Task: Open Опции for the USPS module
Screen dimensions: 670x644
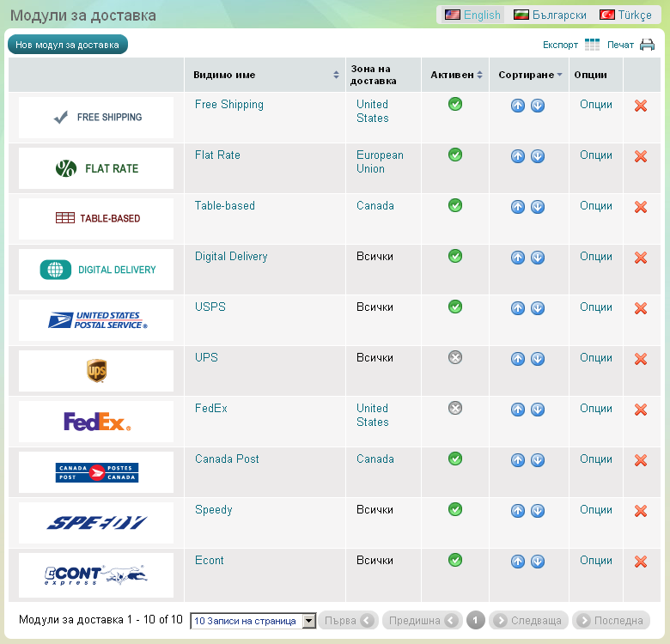Action: [x=595, y=307]
